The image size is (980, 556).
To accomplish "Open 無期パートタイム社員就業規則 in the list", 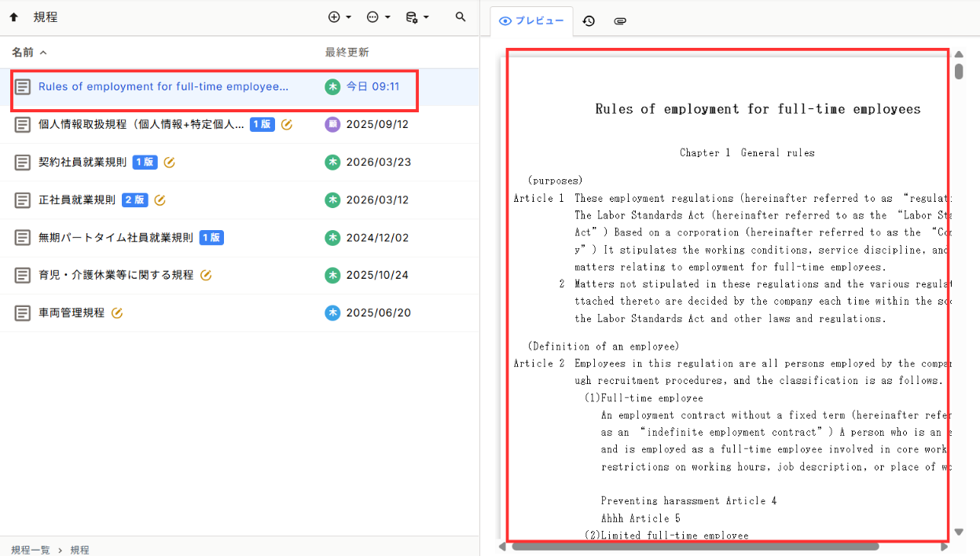I will coord(116,238).
